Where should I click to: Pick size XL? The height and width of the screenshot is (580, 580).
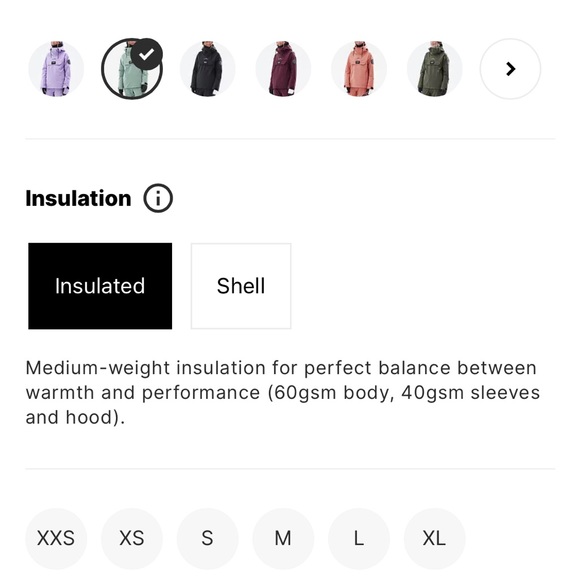435,539
